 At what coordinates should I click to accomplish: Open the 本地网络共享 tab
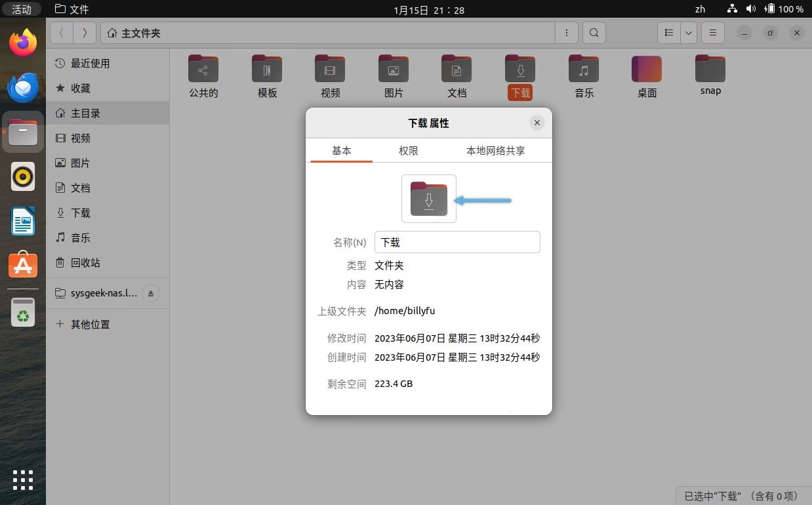495,150
